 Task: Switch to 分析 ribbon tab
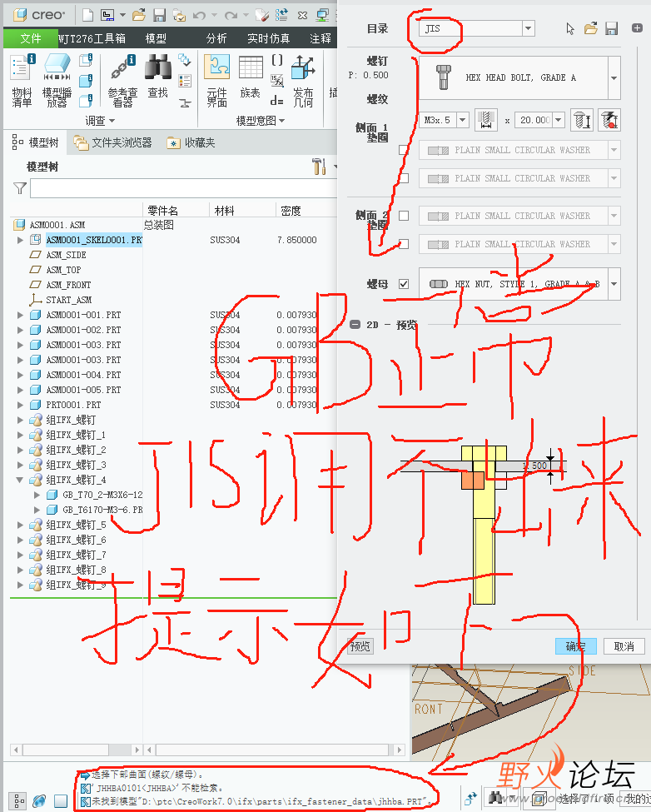click(x=216, y=38)
